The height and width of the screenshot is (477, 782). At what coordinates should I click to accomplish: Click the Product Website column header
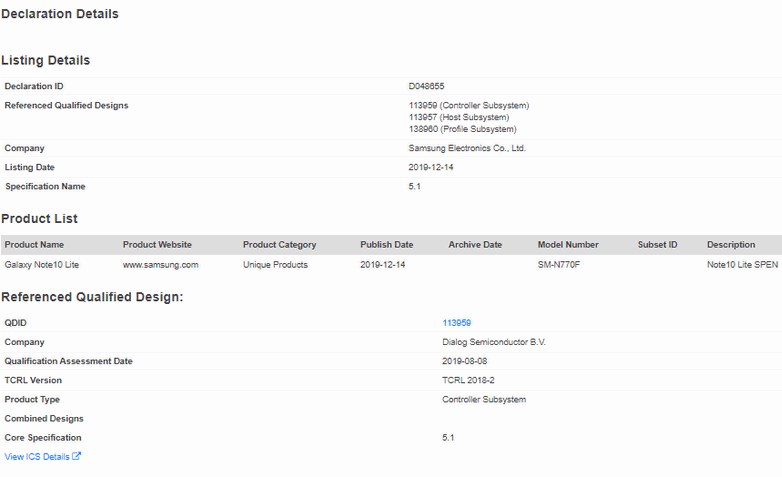[x=157, y=244]
